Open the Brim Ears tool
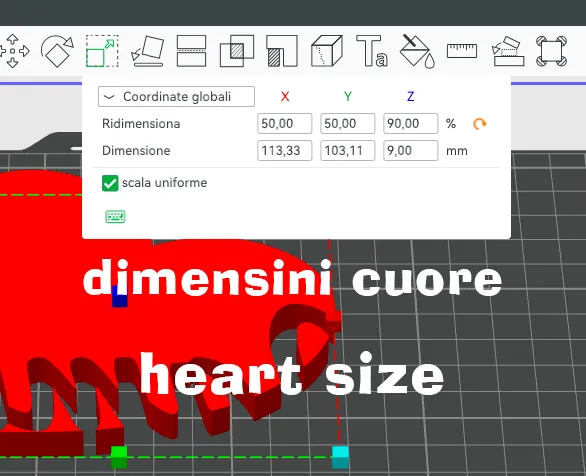The width and height of the screenshot is (586, 476). (x=552, y=51)
